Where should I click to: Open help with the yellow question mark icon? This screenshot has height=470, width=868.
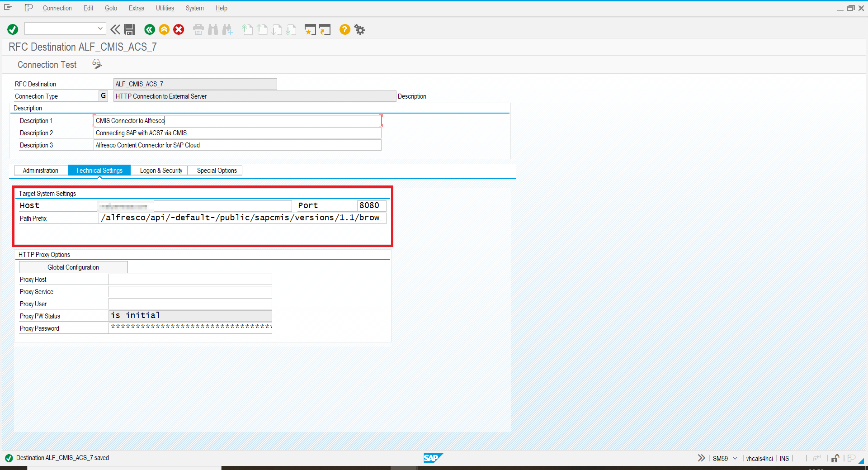click(x=344, y=29)
